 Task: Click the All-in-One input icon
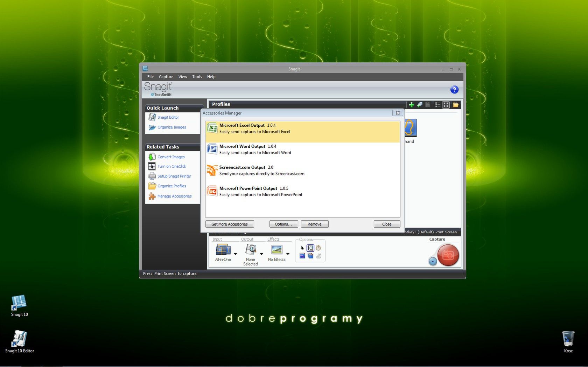click(x=223, y=249)
